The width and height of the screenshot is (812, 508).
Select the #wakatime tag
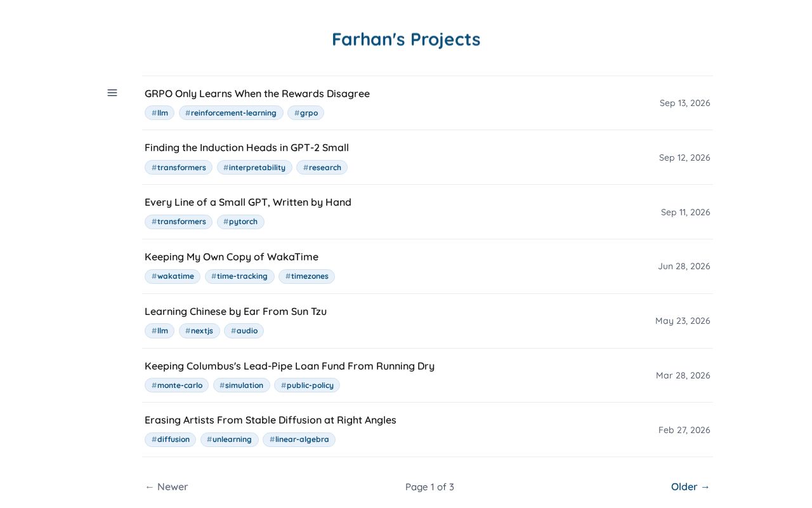point(173,276)
